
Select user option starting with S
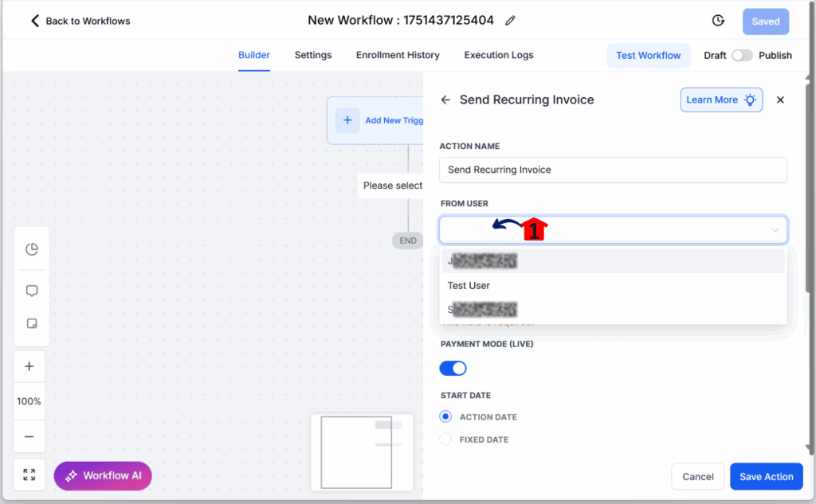click(x=613, y=310)
